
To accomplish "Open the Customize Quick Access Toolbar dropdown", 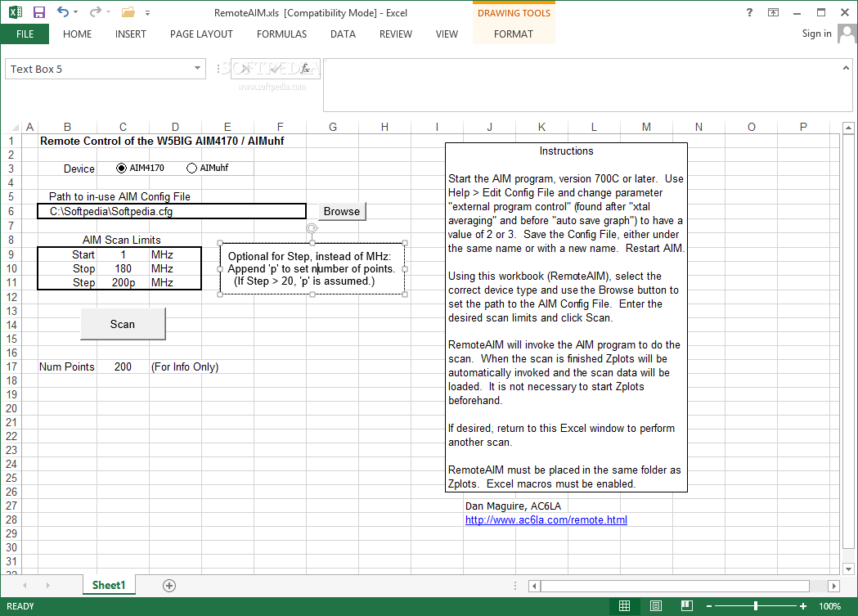I will [x=147, y=12].
